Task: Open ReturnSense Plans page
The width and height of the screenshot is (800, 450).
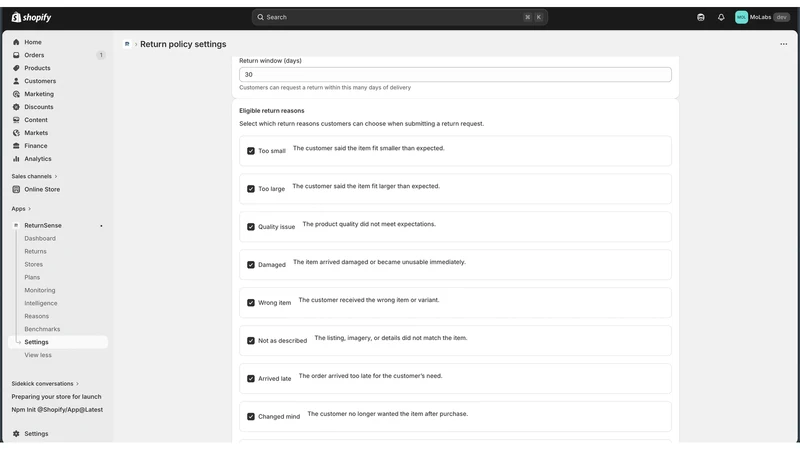Action: 32,278
